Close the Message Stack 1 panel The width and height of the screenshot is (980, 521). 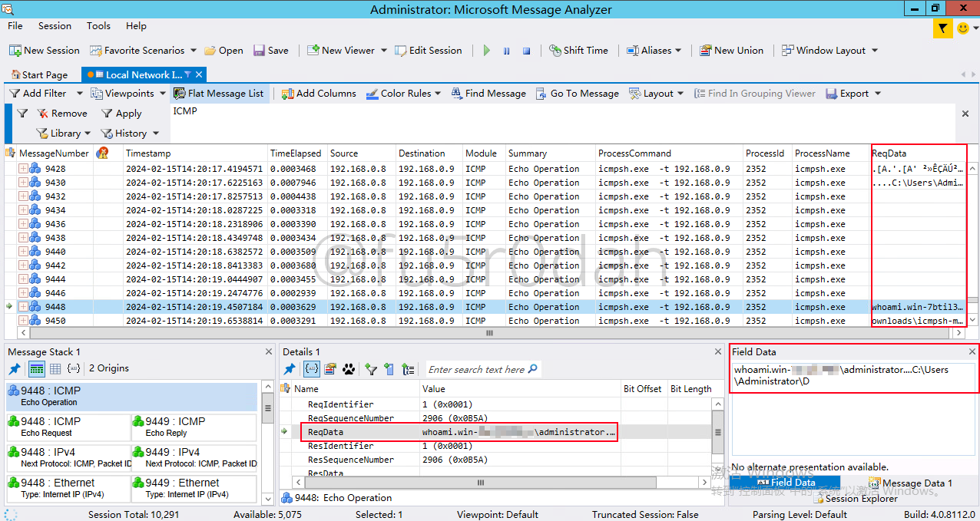(269, 351)
